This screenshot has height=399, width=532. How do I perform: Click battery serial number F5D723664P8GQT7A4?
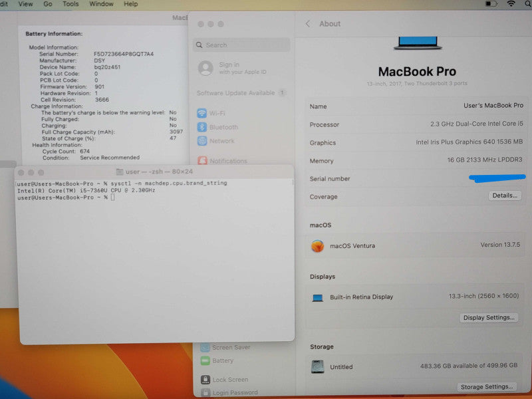(124, 54)
